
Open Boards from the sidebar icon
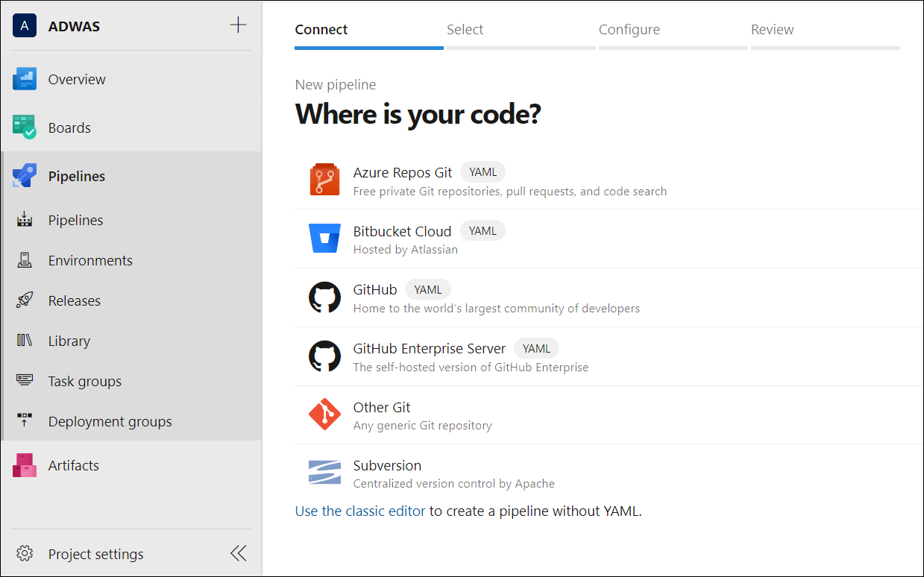coord(24,127)
